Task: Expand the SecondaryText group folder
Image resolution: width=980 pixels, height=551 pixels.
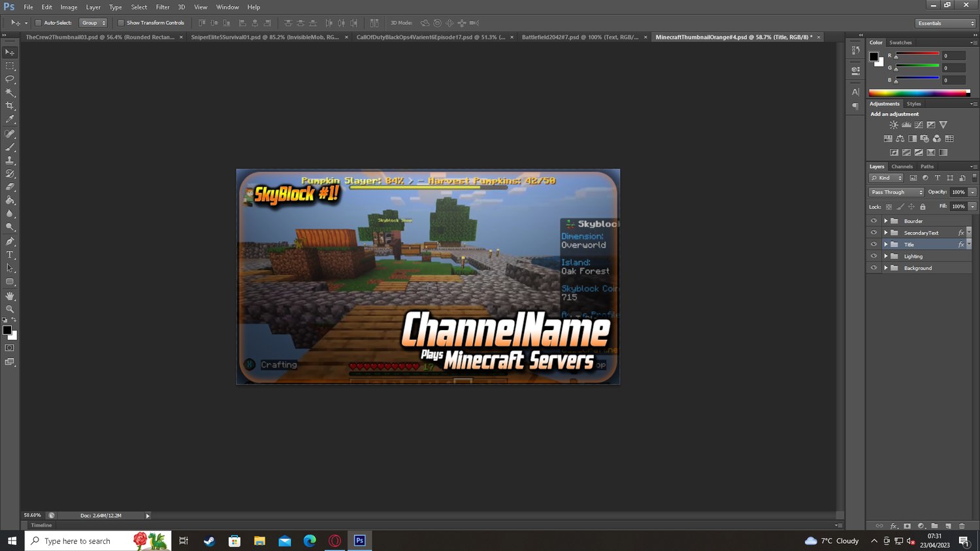Action: [886, 233]
